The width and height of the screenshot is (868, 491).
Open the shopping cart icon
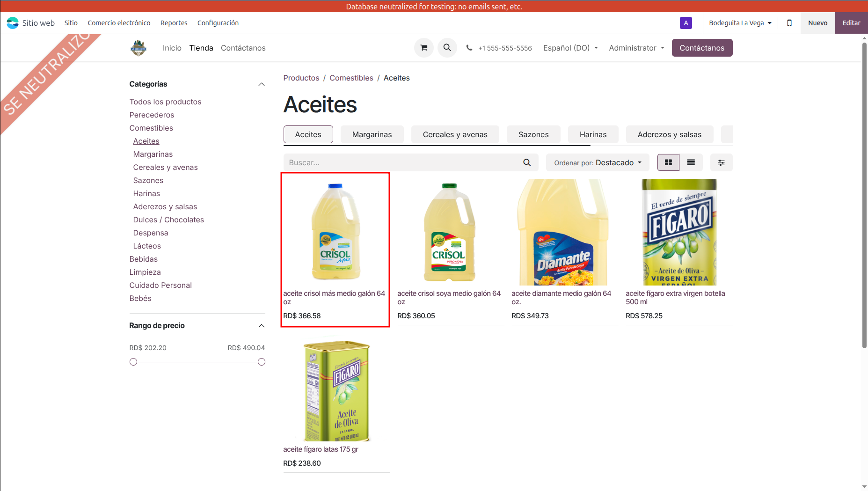(x=423, y=48)
